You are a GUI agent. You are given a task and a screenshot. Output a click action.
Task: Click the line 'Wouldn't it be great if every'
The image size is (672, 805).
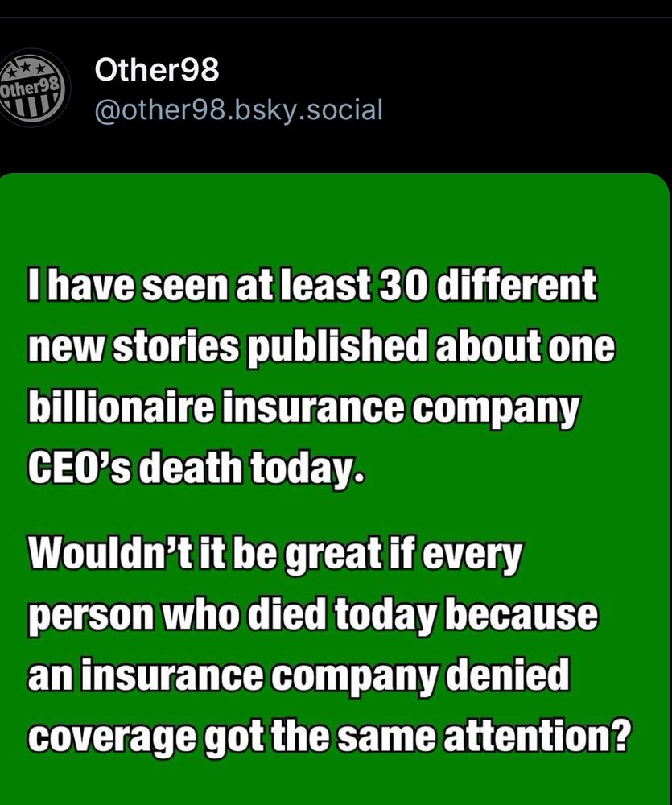[x=274, y=556]
